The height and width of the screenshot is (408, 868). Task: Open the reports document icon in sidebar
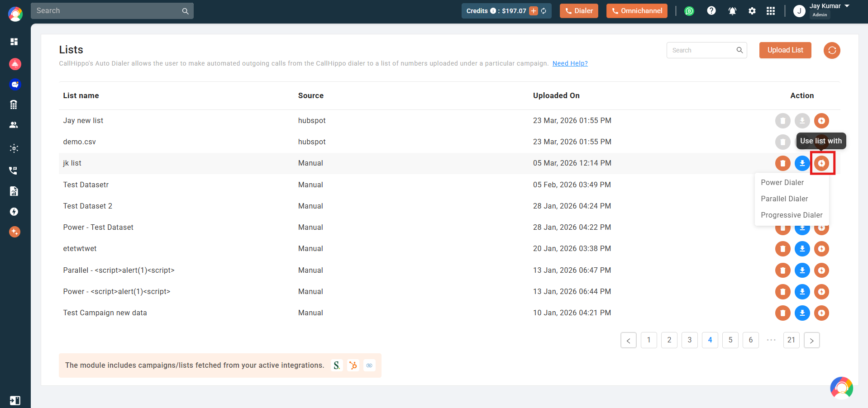click(x=14, y=191)
